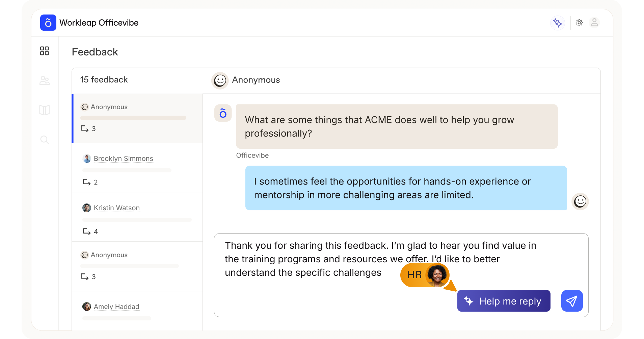
Task: Click the Workleap Officevibe logo icon
Action: coord(48,23)
